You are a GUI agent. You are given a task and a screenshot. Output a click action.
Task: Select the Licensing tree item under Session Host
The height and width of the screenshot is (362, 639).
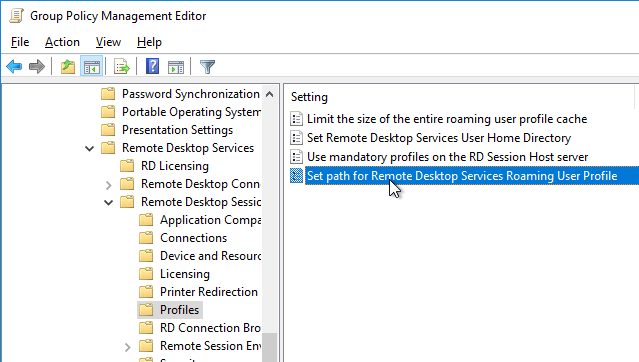(185, 274)
